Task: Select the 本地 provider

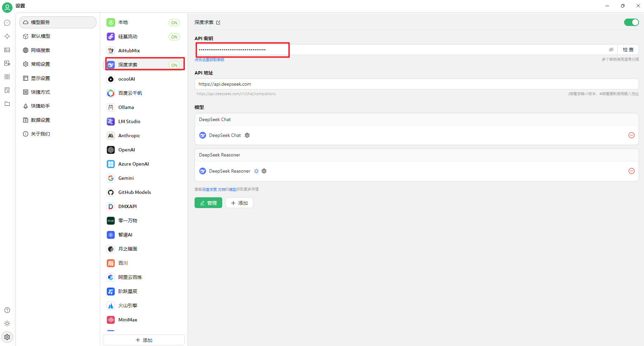Action: [x=144, y=22]
